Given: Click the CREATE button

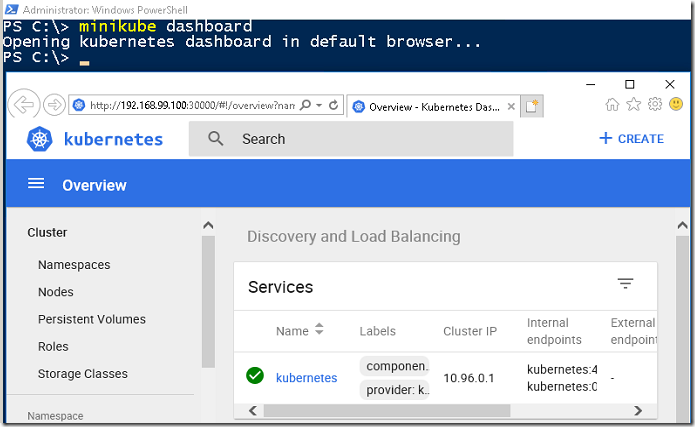Looking at the screenshot, I should [x=631, y=139].
